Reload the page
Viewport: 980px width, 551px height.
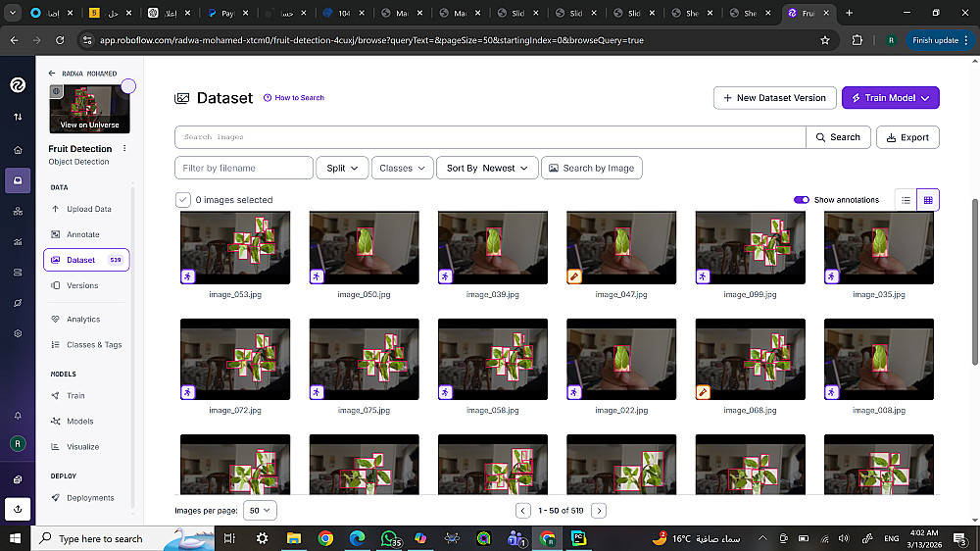[60, 40]
